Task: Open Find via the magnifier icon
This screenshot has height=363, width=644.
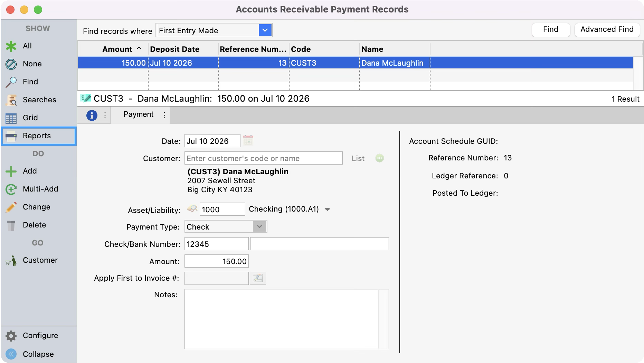Action: click(11, 82)
